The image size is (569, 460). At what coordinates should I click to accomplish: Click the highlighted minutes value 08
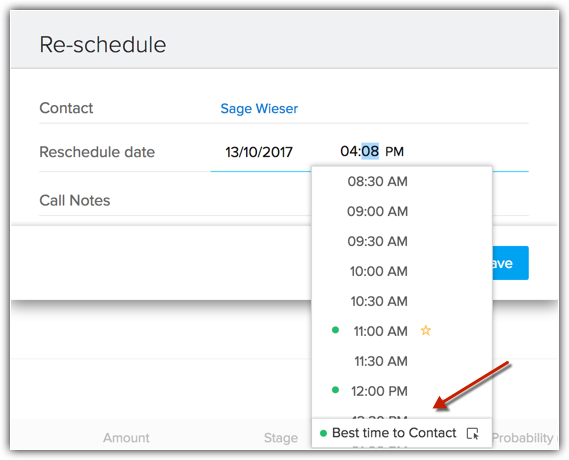pos(370,151)
